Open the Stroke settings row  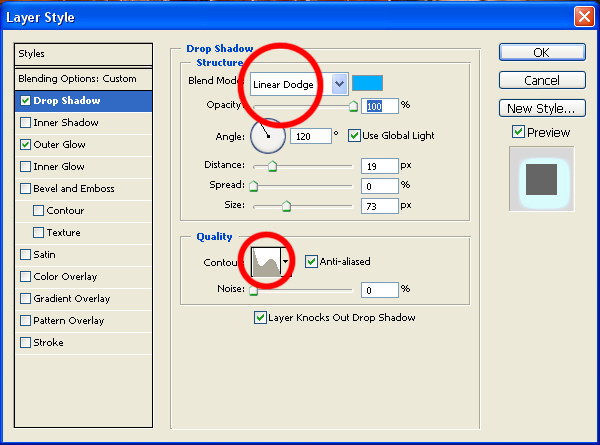pos(83,343)
